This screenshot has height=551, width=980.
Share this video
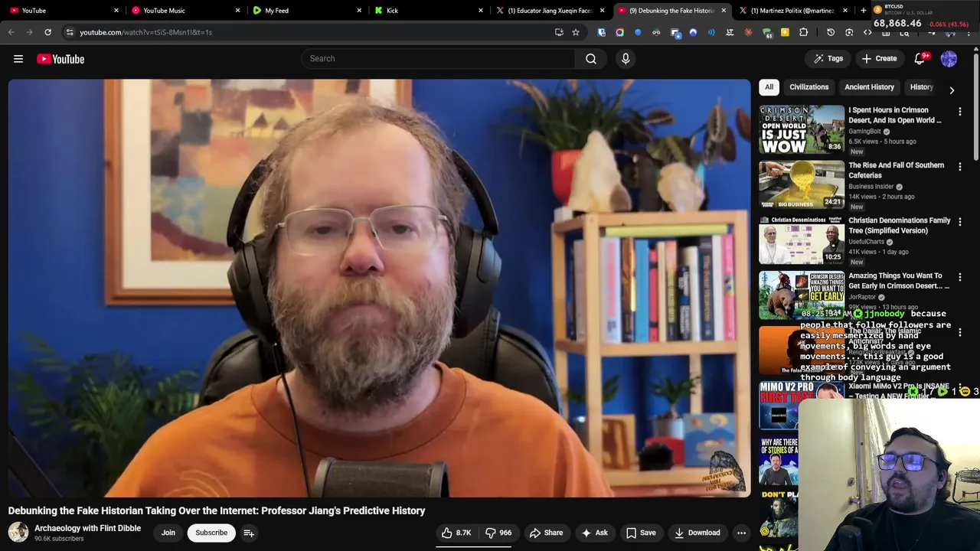(547, 533)
